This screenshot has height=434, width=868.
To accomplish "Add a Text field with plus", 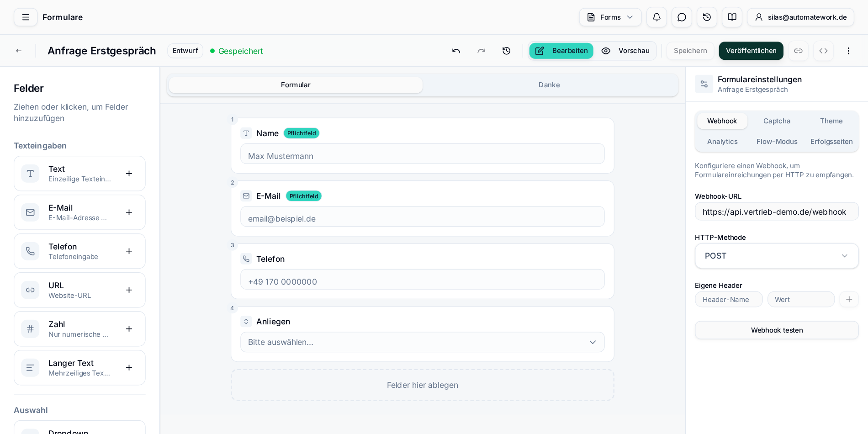I will pyautogui.click(x=129, y=174).
